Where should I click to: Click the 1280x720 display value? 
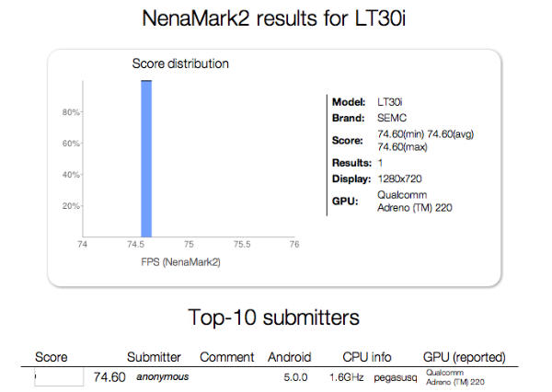401,179
